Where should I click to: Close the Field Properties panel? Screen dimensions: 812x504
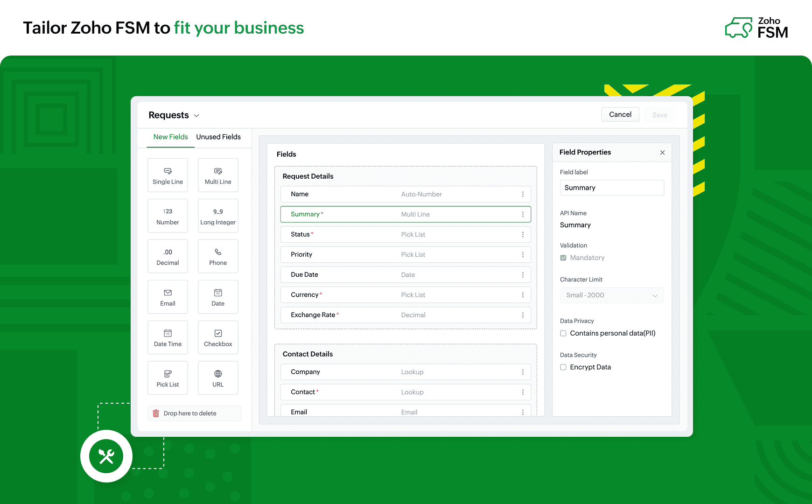coord(662,152)
